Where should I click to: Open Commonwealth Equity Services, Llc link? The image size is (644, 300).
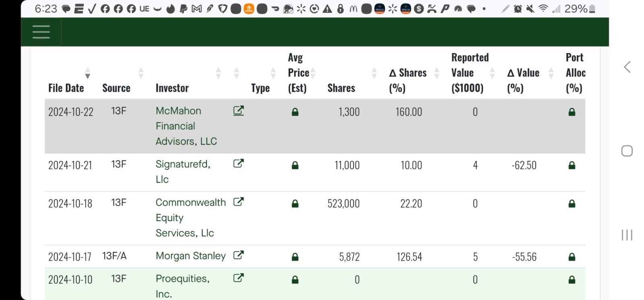click(x=191, y=218)
